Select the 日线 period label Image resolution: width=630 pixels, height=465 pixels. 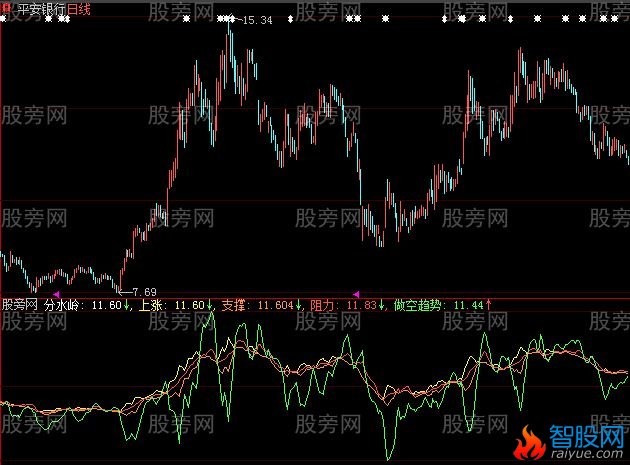(79, 9)
